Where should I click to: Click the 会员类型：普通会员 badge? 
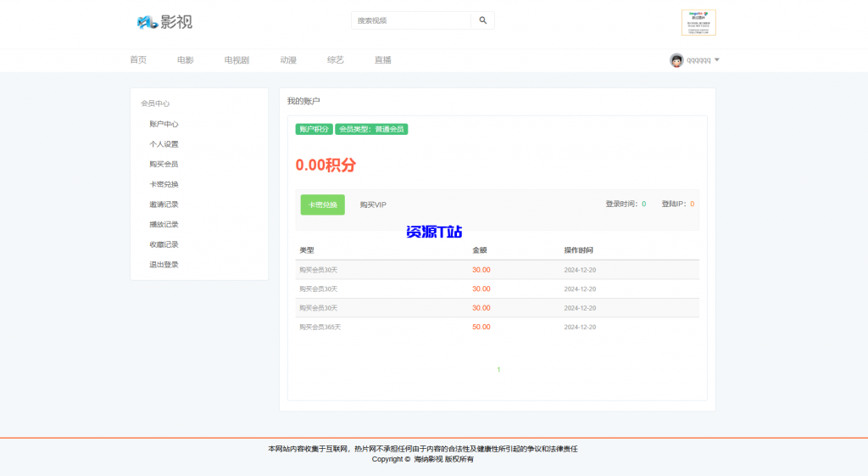pos(371,129)
